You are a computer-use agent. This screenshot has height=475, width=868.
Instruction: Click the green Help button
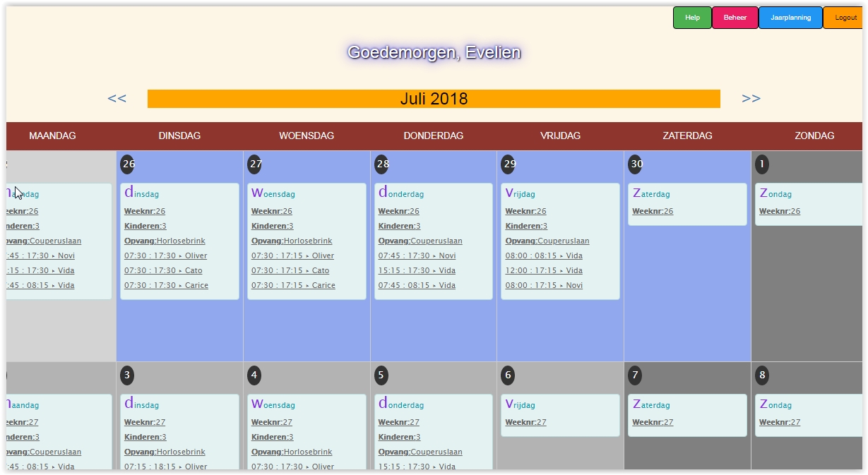(x=692, y=18)
